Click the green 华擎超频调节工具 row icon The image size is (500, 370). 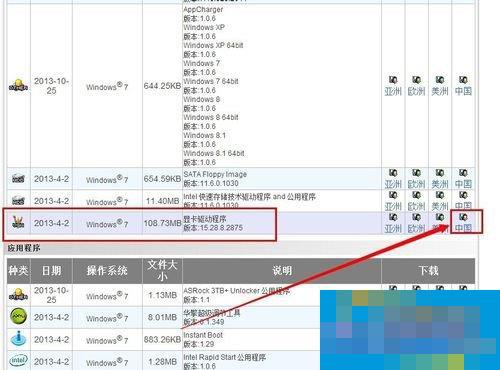pos(18,317)
